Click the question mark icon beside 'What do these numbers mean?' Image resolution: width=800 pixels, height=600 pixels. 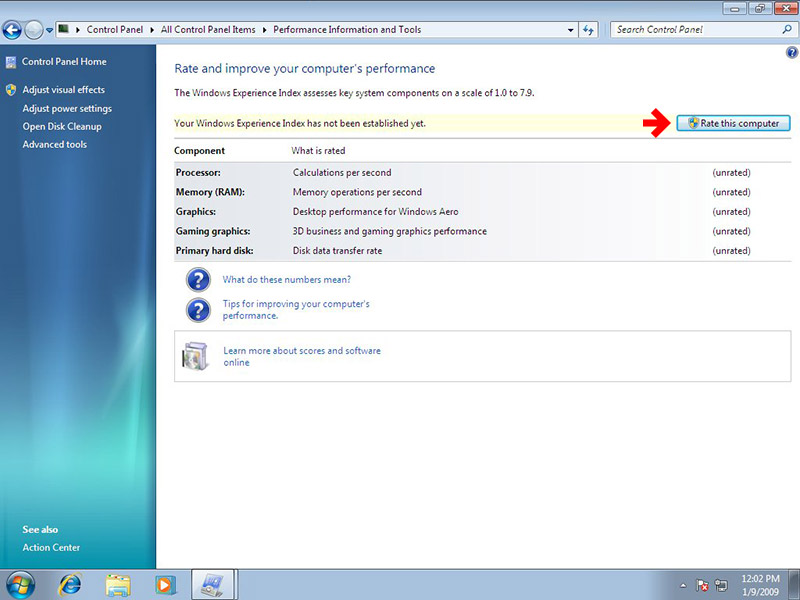coord(198,280)
